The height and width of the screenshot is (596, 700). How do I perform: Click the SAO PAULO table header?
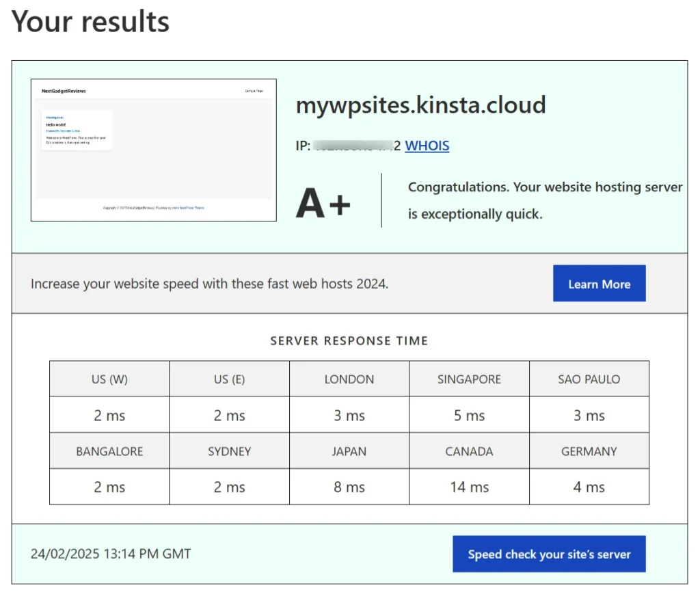pos(589,379)
